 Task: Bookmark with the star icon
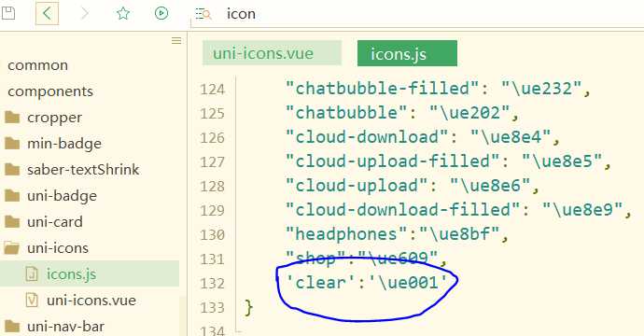click(x=123, y=14)
